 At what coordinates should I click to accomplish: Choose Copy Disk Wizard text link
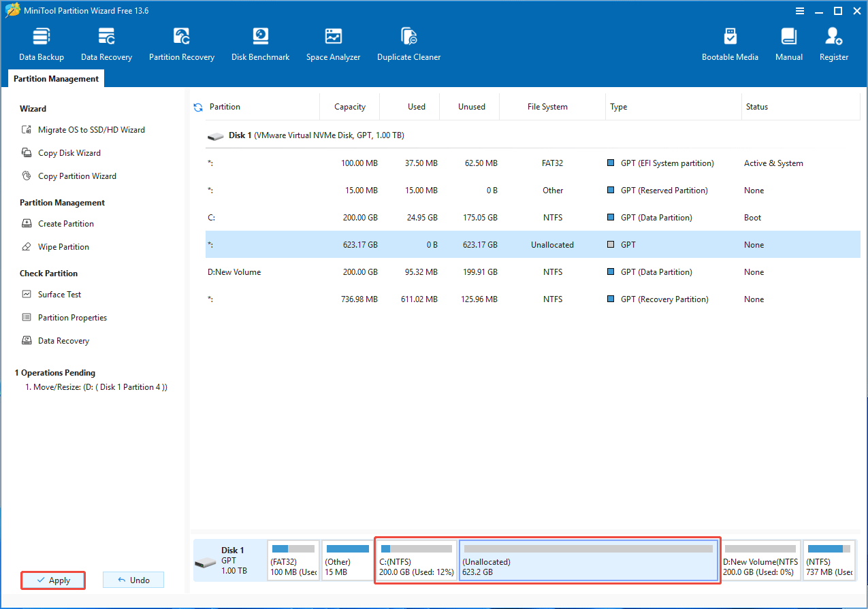(x=69, y=153)
